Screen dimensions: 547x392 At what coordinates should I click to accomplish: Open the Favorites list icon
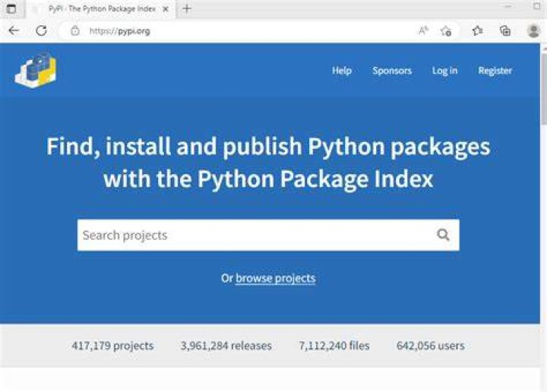pyautogui.click(x=477, y=30)
